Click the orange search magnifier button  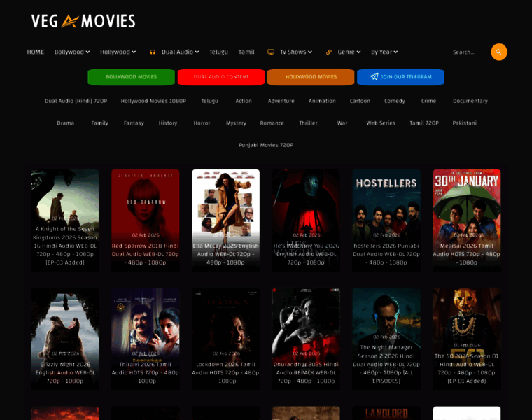[498, 52]
